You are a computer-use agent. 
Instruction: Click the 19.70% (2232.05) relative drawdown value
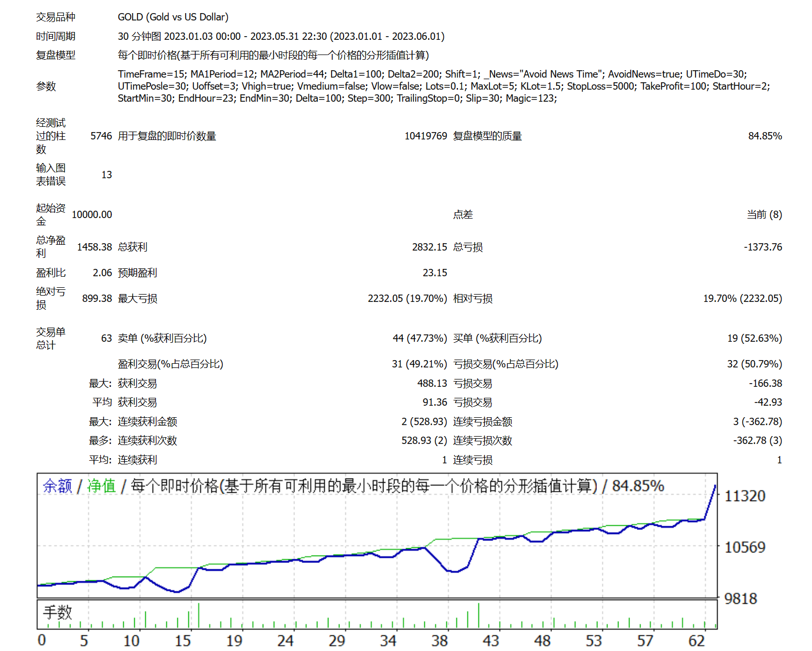click(742, 298)
